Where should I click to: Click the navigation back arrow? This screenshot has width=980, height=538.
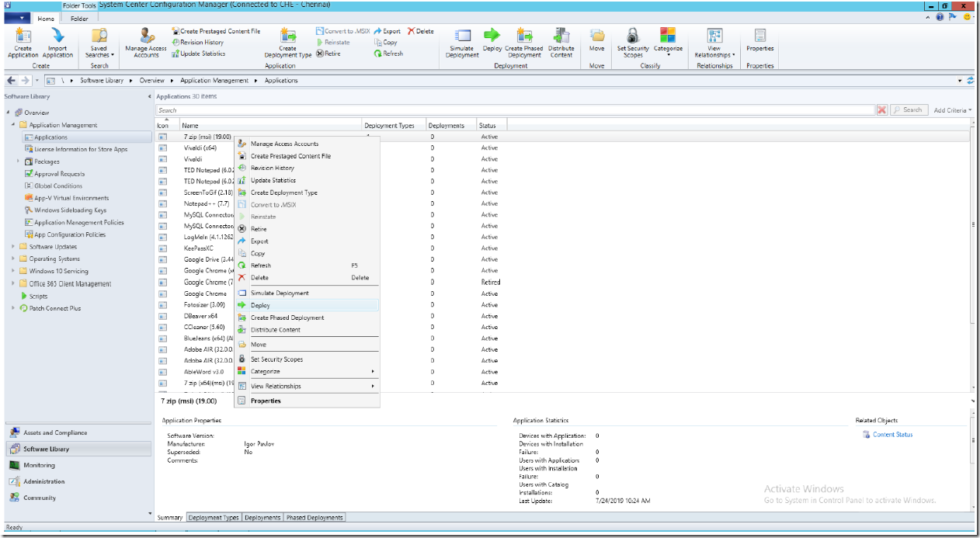pyautogui.click(x=12, y=81)
